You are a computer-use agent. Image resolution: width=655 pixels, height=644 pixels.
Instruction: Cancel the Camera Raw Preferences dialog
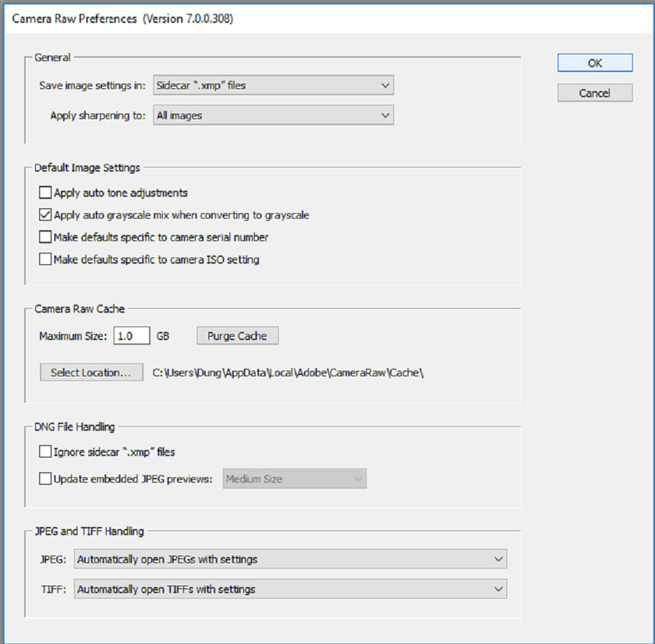click(595, 93)
